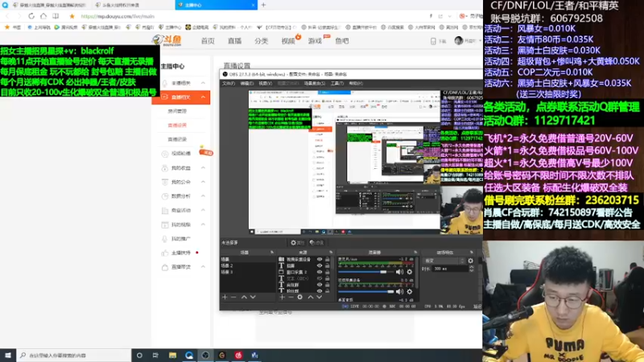Go to the browser home page icon
Image resolution: width=644 pixels, height=362 pixels.
(43, 16)
